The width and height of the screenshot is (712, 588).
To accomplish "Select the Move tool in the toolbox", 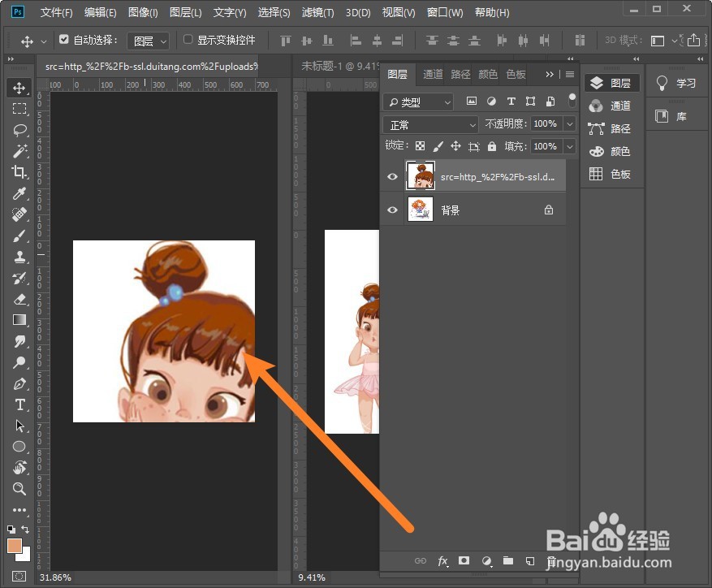I will (x=19, y=88).
